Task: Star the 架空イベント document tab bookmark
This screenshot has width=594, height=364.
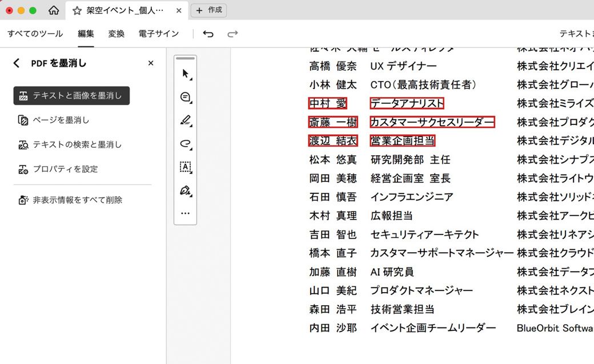Action: pyautogui.click(x=76, y=10)
